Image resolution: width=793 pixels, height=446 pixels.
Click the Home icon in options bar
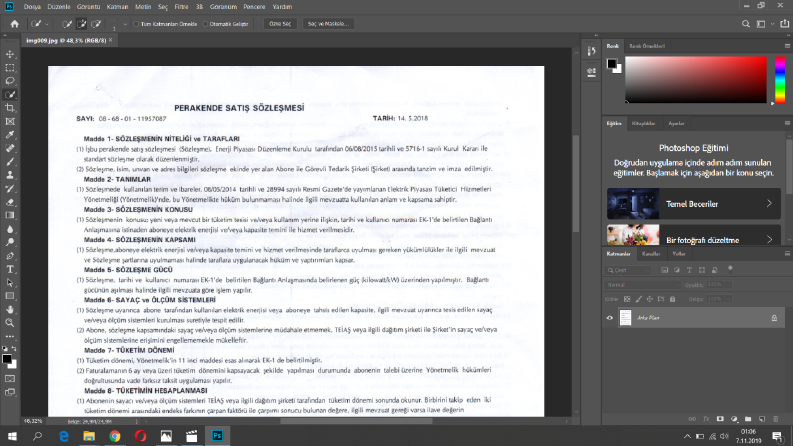(14, 24)
